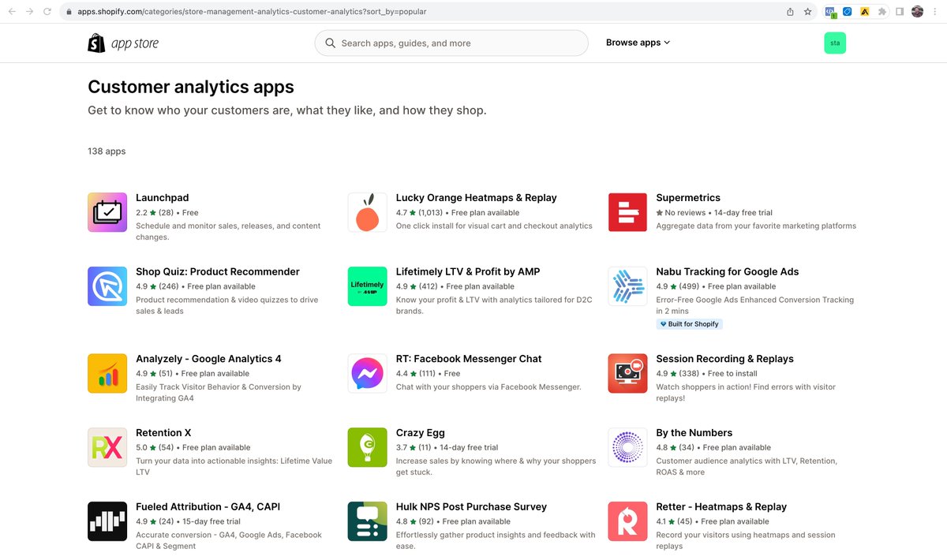Open Chrome three-dot menu
947x560 pixels.
coord(935,12)
